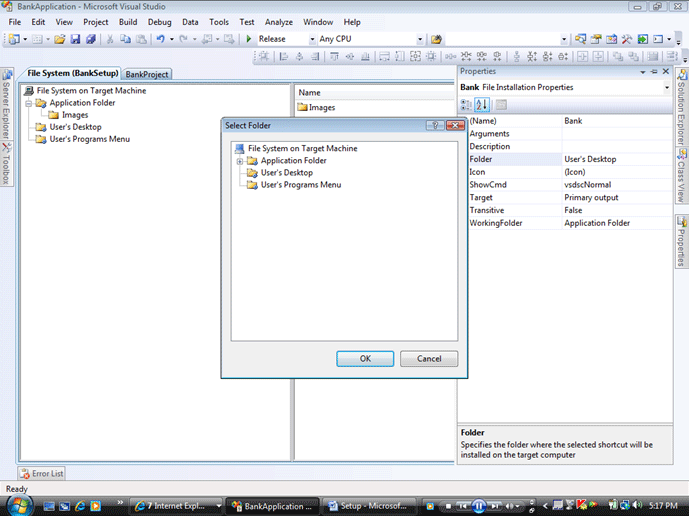
Task: Open the Object Browser toolbar icon
Action: 611,39
